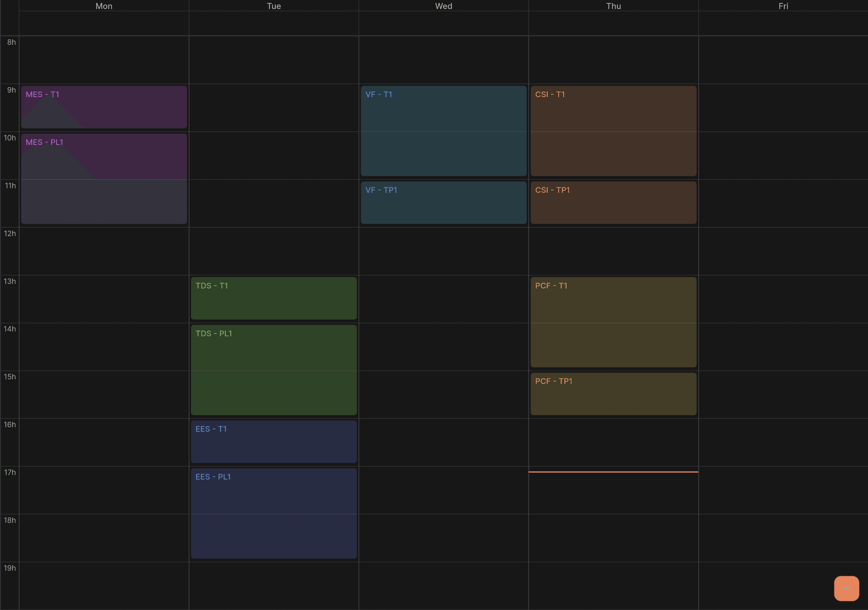This screenshot has height=610, width=868.
Task: Open the MES - T1 event
Action: pyautogui.click(x=104, y=107)
